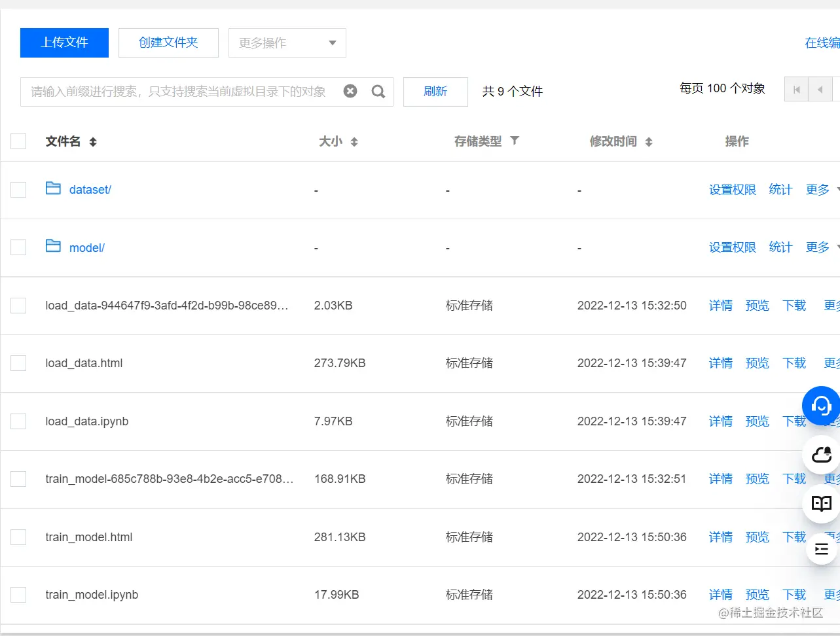Preview train_model.html via 预览
The width and height of the screenshot is (840, 636).
(x=758, y=537)
